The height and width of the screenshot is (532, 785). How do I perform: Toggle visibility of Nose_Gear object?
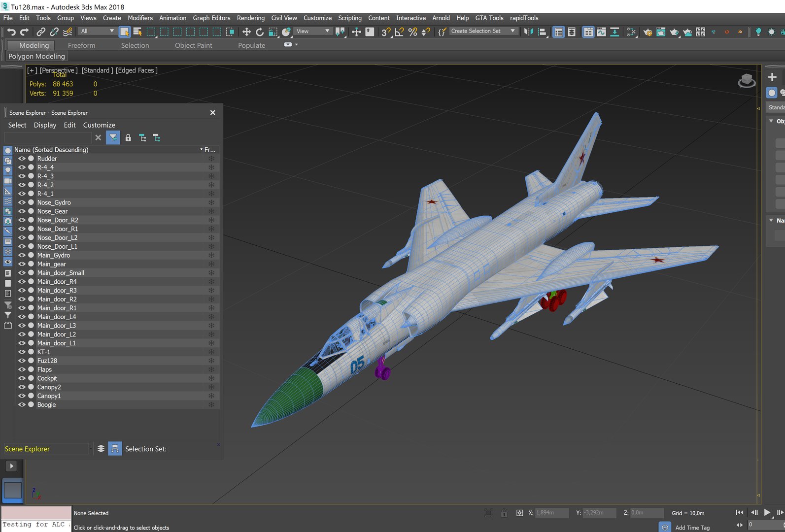[x=22, y=211]
